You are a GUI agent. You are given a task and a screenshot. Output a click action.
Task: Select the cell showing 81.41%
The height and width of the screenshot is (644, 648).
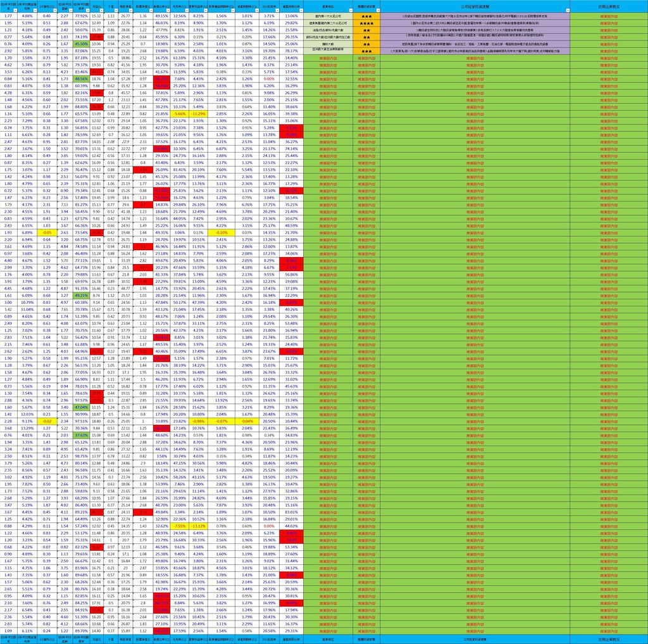(180, 170)
